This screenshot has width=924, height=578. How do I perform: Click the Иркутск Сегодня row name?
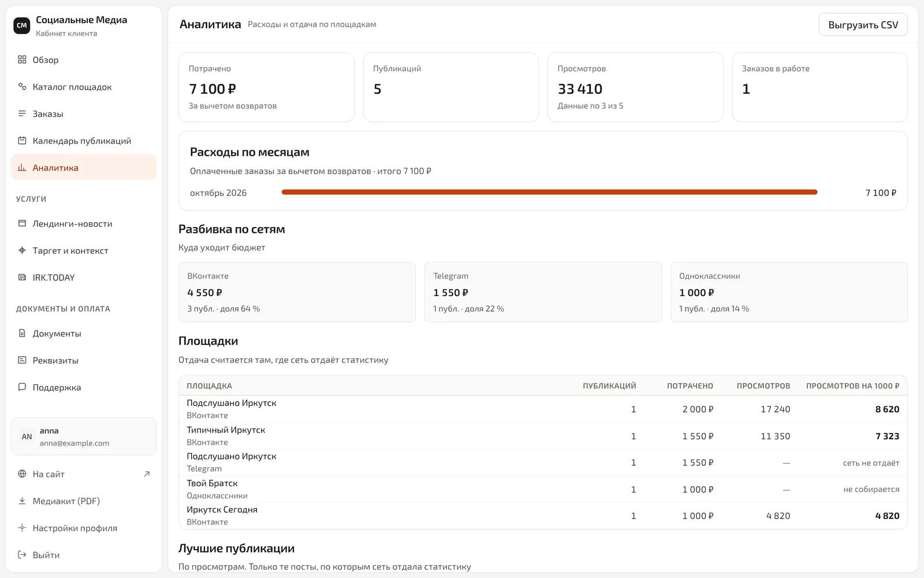(222, 510)
